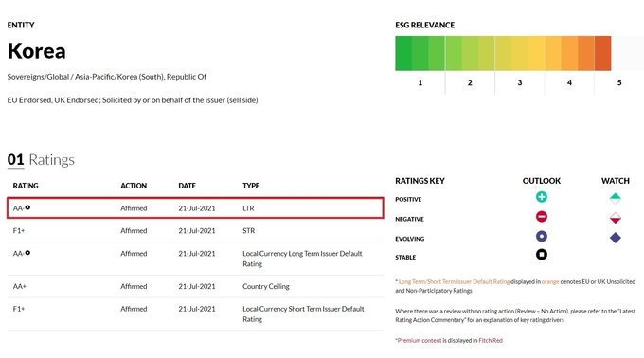This screenshot has height=358, width=644.
Task: Click the ACTION column header
Action: click(134, 186)
